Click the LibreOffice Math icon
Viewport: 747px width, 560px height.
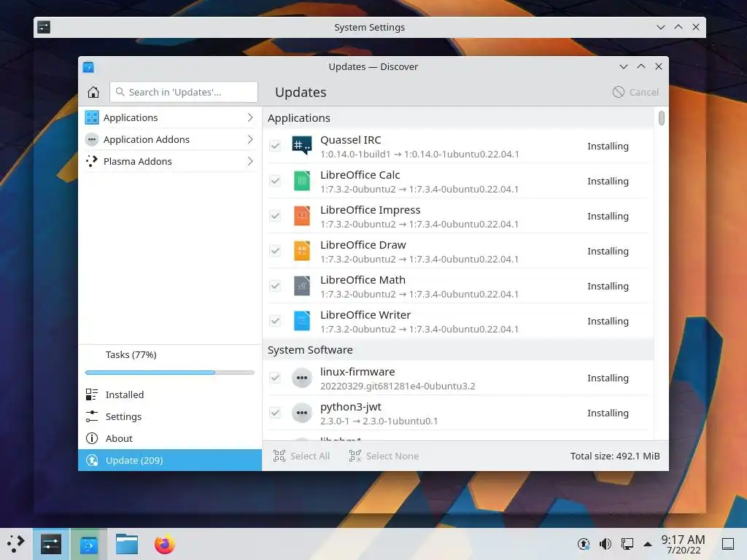(301, 286)
